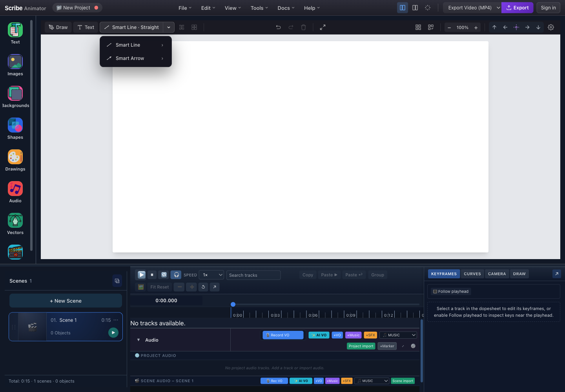Toggle the loop playback button
The width and height of the screenshot is (565, 392).
pyautogui.click(x=164, y=275)
